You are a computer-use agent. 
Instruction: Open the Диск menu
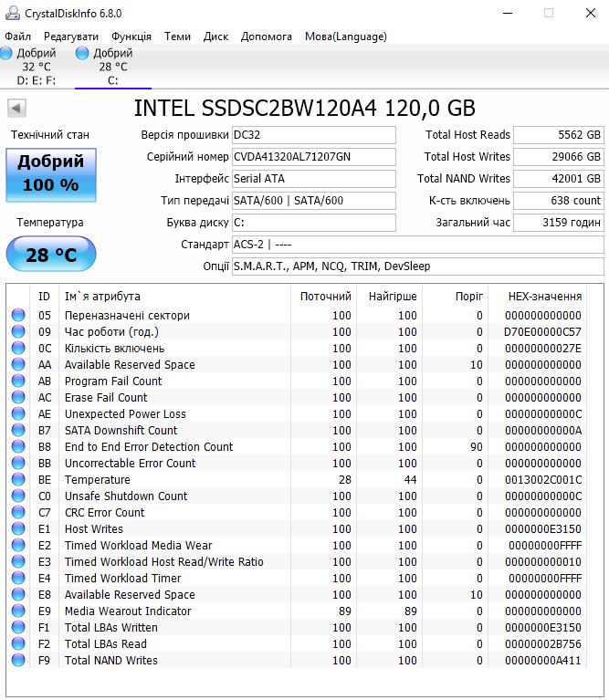[x=215, y=37]
